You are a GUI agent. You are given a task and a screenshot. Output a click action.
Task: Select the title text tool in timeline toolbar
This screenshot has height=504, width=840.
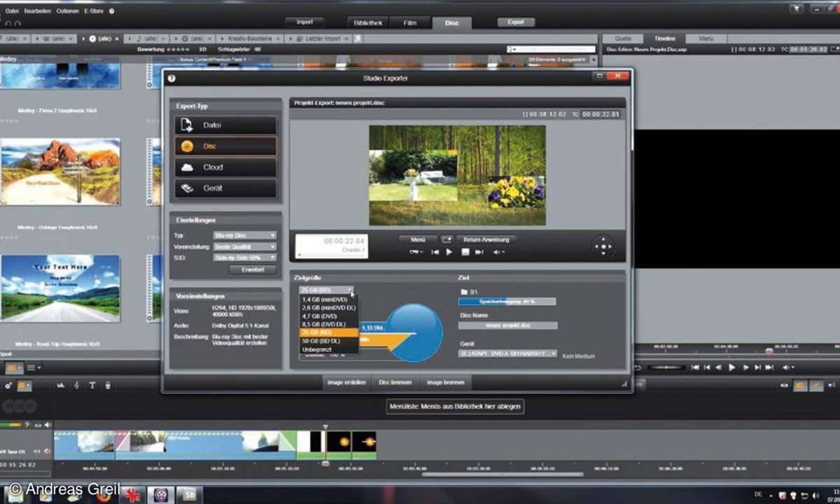point(92,385)
